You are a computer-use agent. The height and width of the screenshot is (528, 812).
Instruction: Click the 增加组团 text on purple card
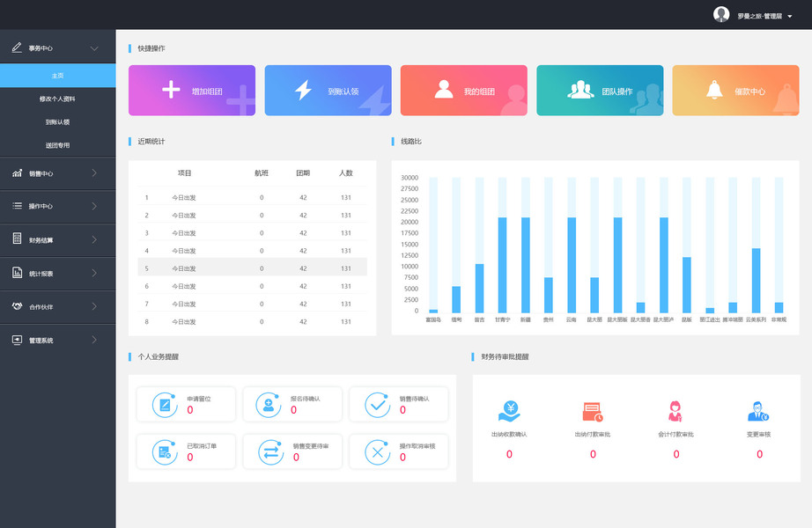207,92
